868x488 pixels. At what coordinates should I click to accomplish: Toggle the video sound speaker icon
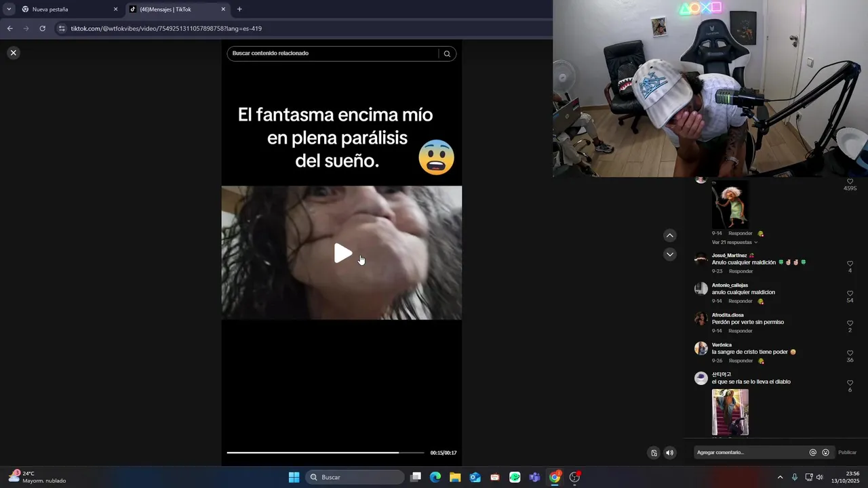click(670, 453)
